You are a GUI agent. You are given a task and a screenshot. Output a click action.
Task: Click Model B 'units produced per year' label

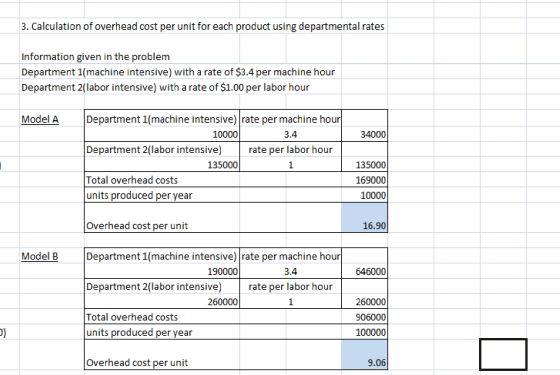point(139,332)
